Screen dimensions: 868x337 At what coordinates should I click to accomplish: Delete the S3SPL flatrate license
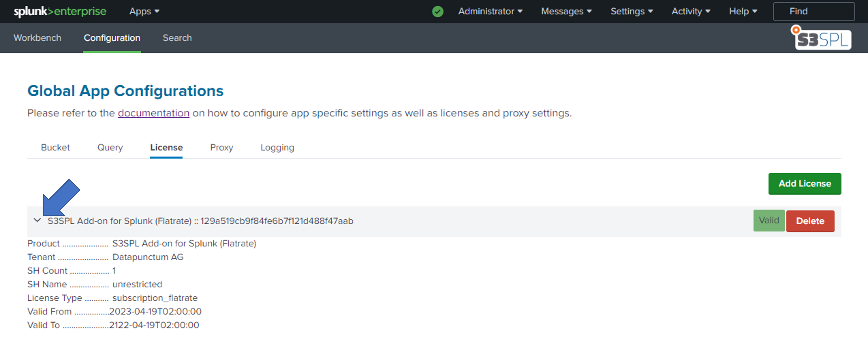(810, 221)
